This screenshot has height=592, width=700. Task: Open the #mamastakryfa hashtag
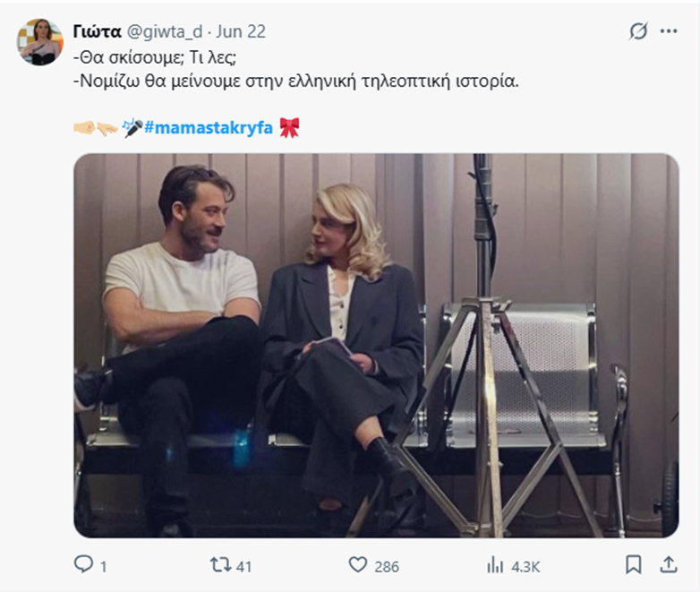pyautogui.click(x=208, y=127)
